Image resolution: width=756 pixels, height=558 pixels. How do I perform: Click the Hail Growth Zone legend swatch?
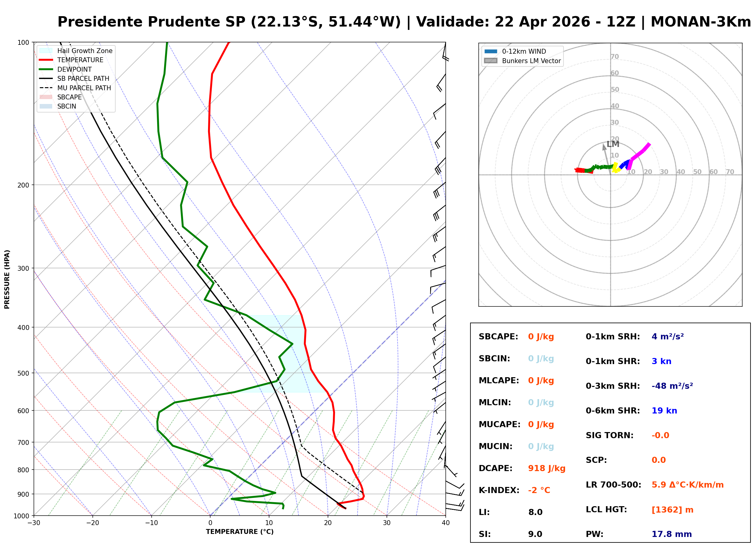(x=46, y=51)
